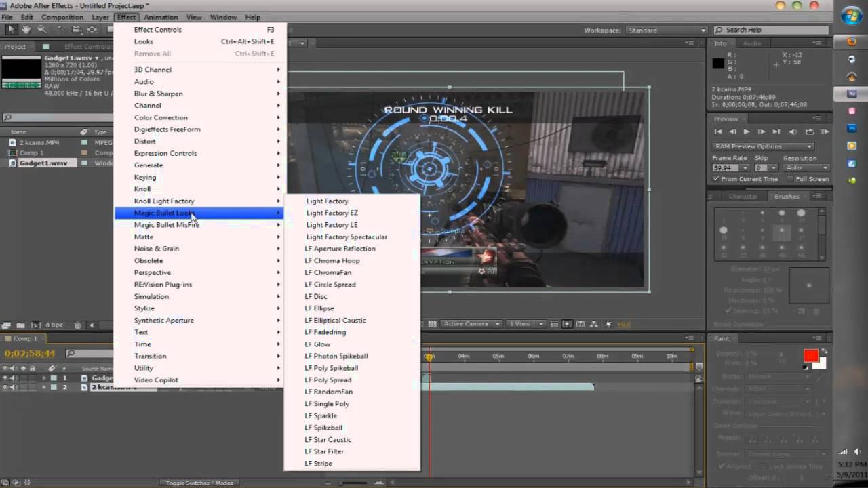The image size is (868, 488).
Task: Click the 8 bpc color depth button
Action: (54, 325)
